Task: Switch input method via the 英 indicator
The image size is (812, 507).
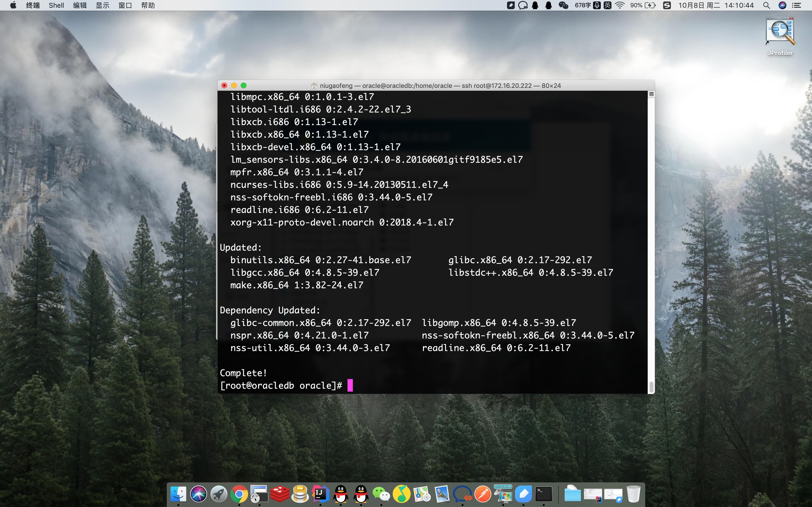Action: pos(607,5)
